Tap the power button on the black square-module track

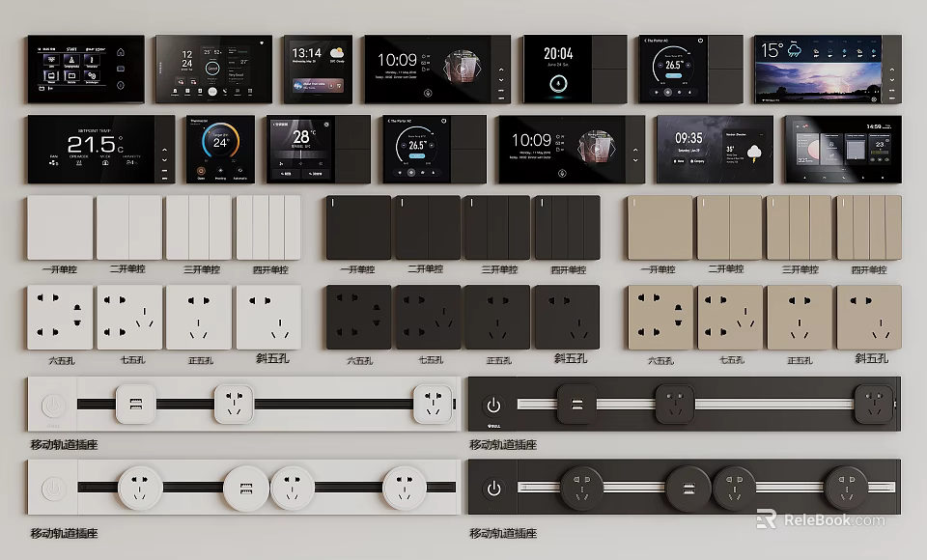493,406
